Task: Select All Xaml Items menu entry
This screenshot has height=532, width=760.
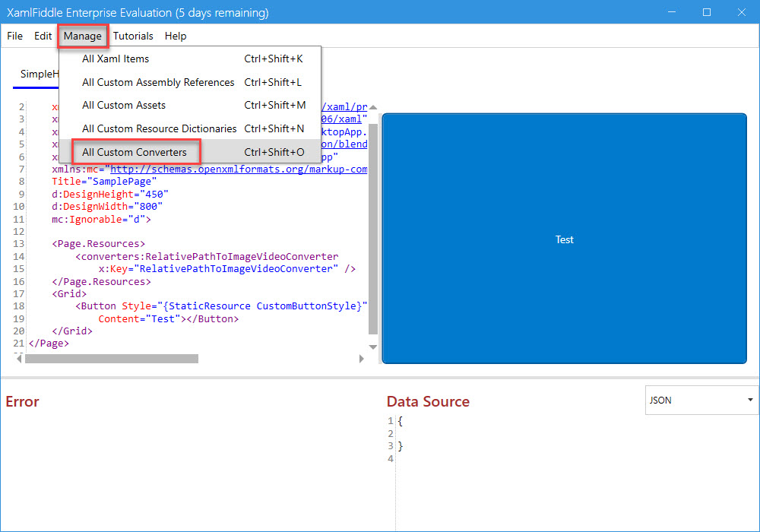Action: [190, 59]
